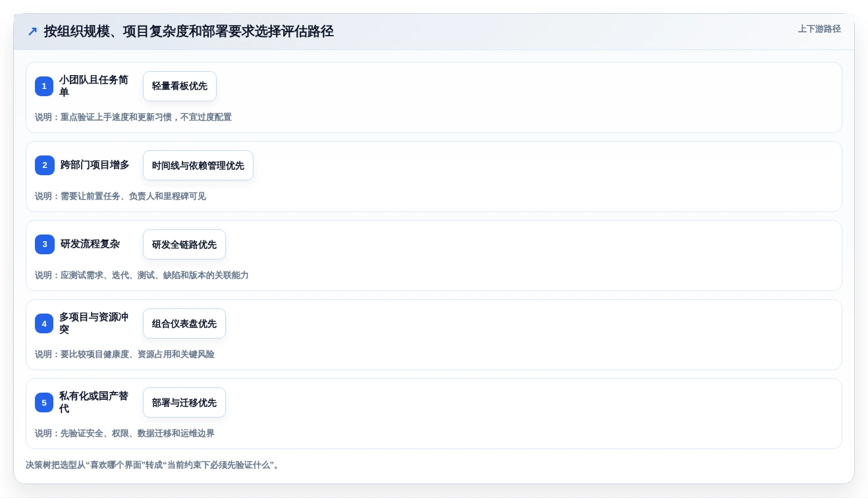
Task: Select step badge number 5
Action: coord(44,402)
